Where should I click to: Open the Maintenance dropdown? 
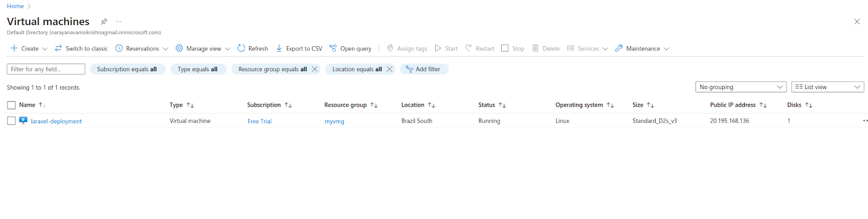[642, 48]
